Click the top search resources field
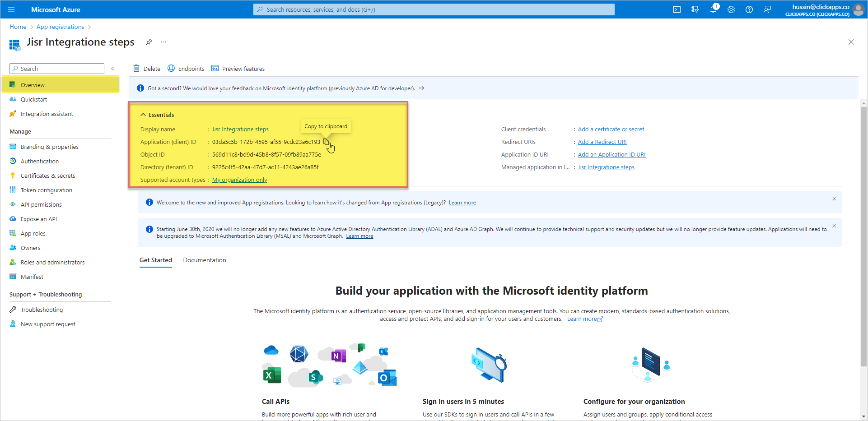 (434, 9)
